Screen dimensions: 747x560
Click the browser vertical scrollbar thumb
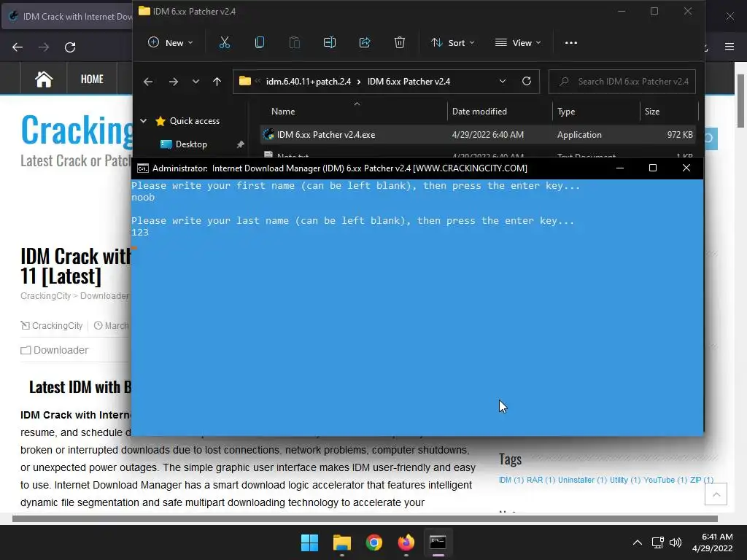(x=740, y=101)
